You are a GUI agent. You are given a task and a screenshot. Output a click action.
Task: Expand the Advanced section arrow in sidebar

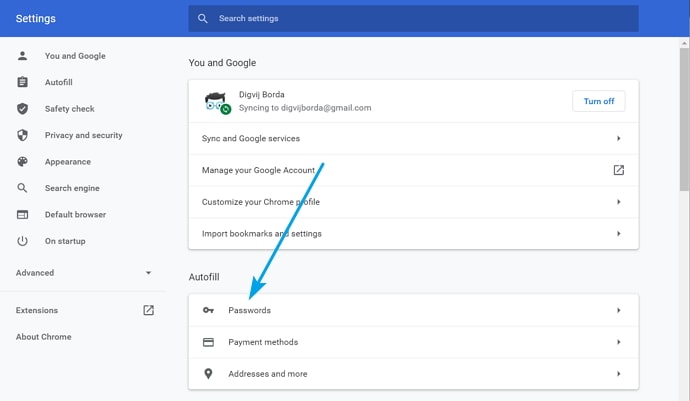148,273
